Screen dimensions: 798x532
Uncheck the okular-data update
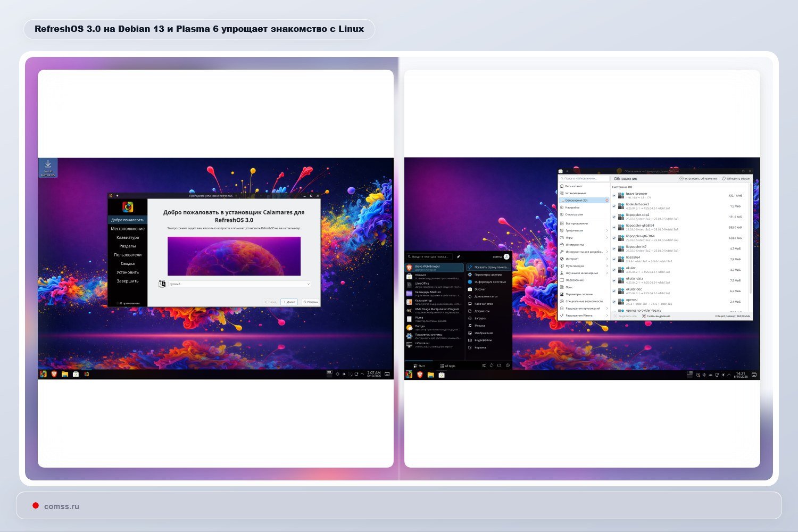point(614,281)
